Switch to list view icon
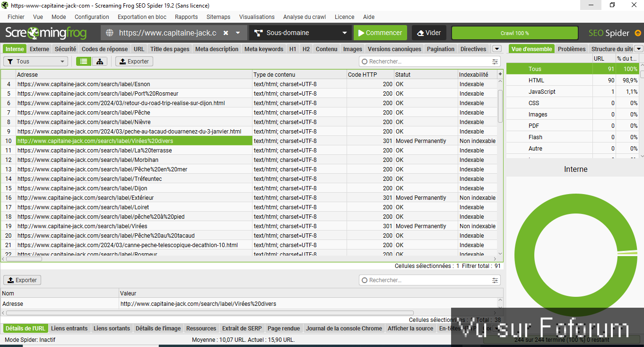This screenshot has width=644, height=347. [x=84, y=62]
